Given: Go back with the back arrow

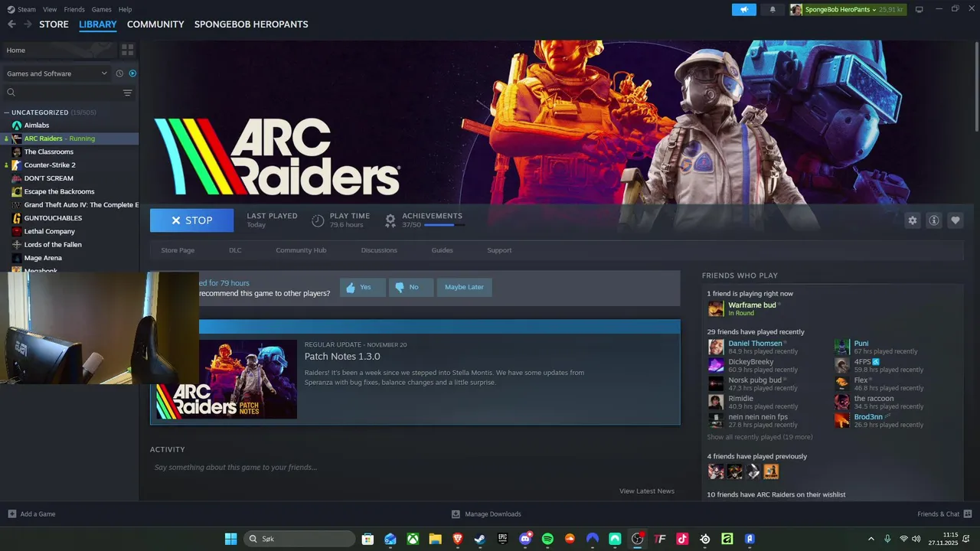Looking at the screenshot, I should (11, 24).
